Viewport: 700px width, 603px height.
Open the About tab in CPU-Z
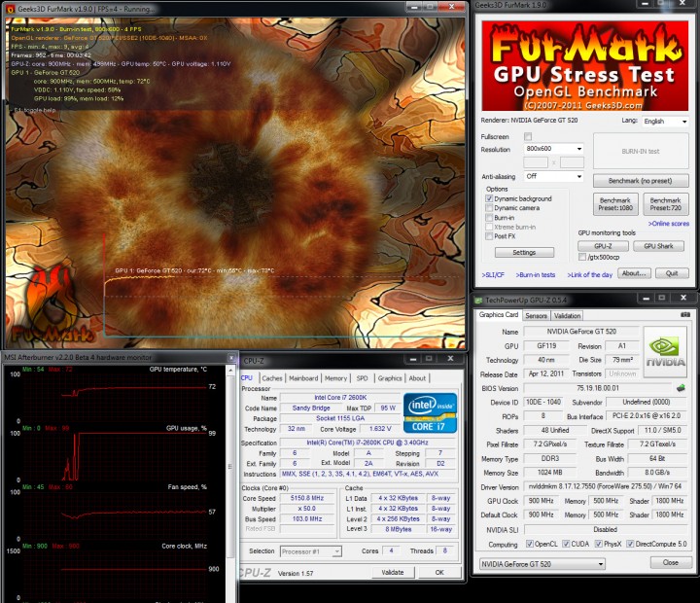[x=417, y=378]
